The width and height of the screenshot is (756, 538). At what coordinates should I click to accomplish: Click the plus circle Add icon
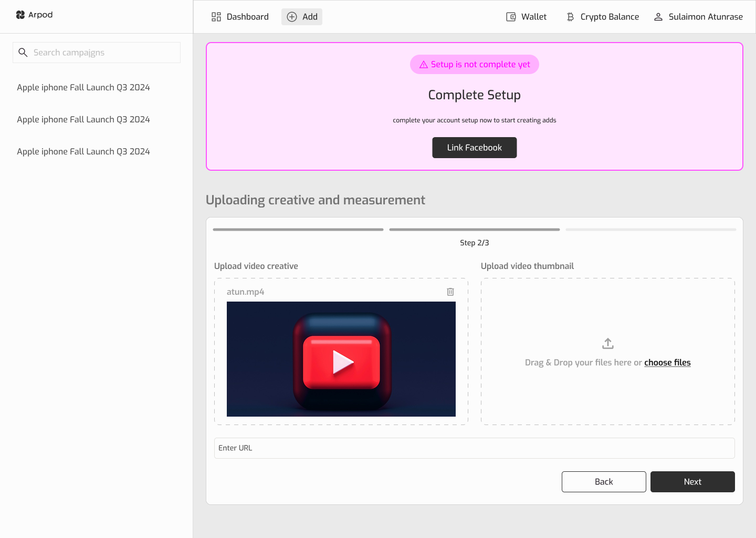(x=292, y=17)
